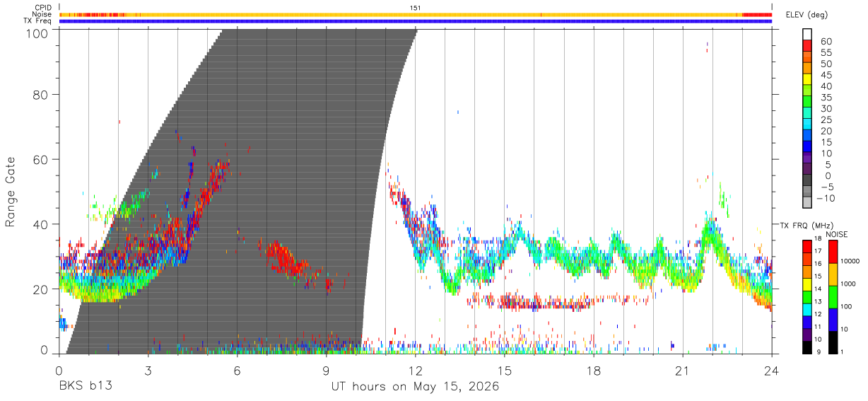Click the Range Gate y-axis title

[11, 192]
